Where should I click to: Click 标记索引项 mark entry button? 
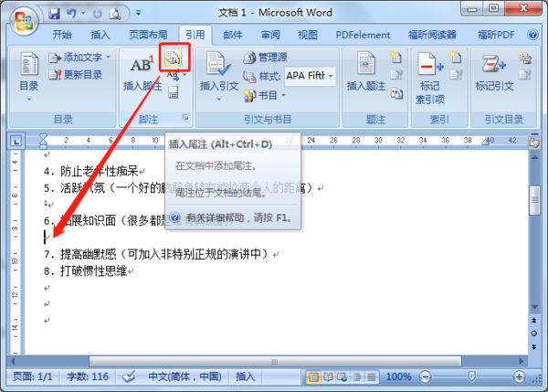click(430, 78)
